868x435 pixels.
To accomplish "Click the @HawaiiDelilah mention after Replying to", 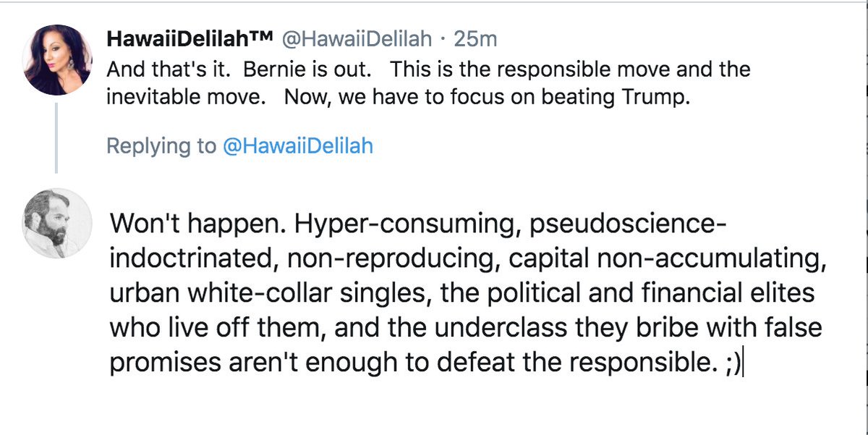I will tap(297, 146).
